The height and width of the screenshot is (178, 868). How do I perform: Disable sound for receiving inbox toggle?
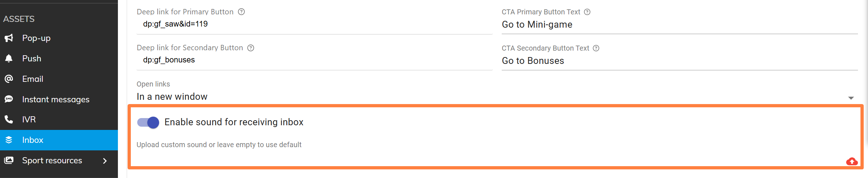[x=148, y=122]
